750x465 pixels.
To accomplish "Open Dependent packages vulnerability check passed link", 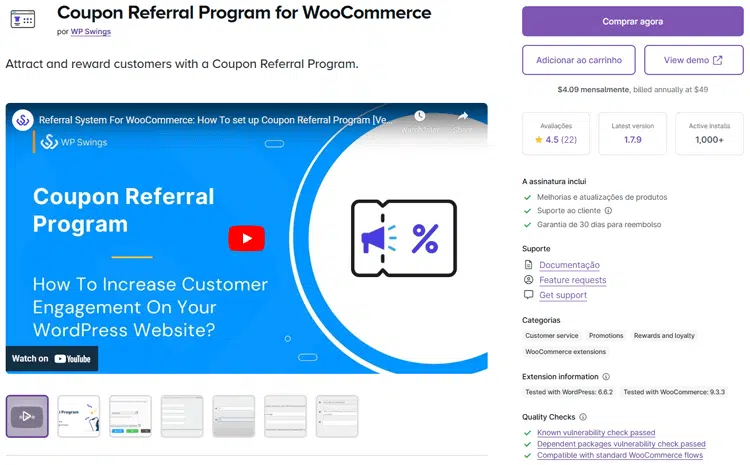I will click(x=621, y=444).
